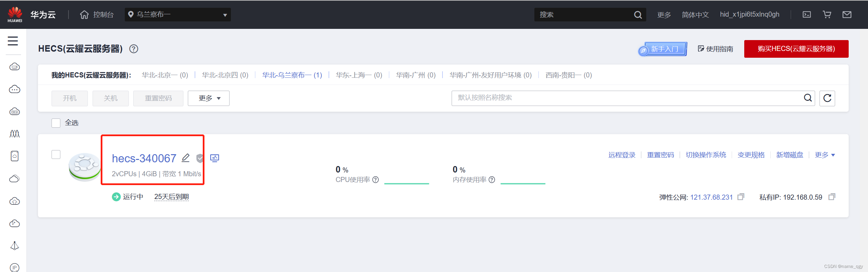Open the first cloud server sidebar icon

pyautogui.click(x=14, y=67)
